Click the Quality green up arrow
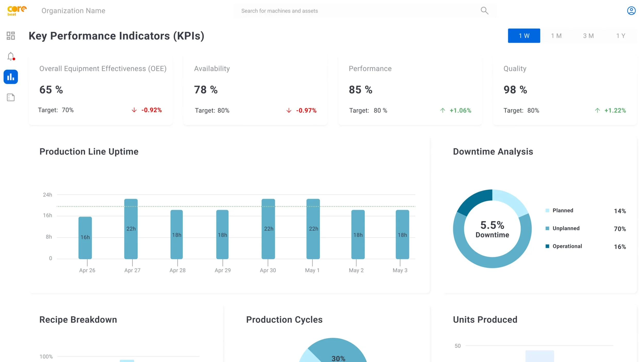The width and height of the screenshot is (644, 362). click(597, 110)
